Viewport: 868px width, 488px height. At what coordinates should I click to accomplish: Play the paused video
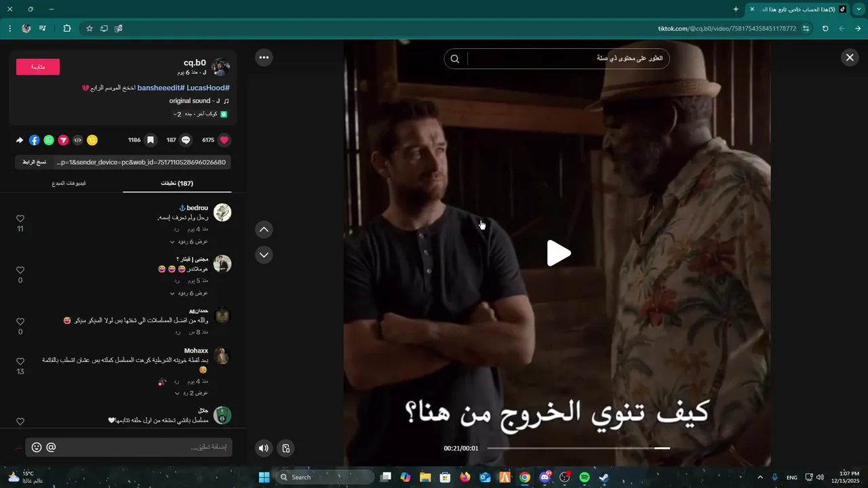click(x=559, y=253)
